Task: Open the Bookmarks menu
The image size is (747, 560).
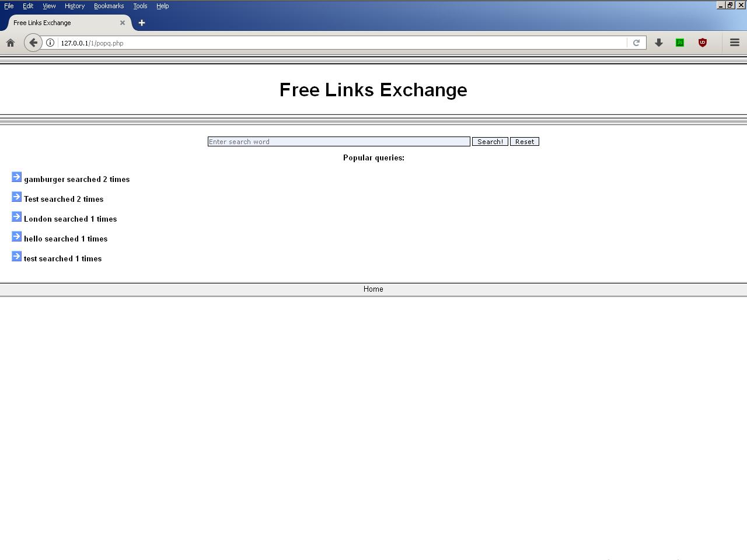Action: pyautogui.click(x=109, y=6)
